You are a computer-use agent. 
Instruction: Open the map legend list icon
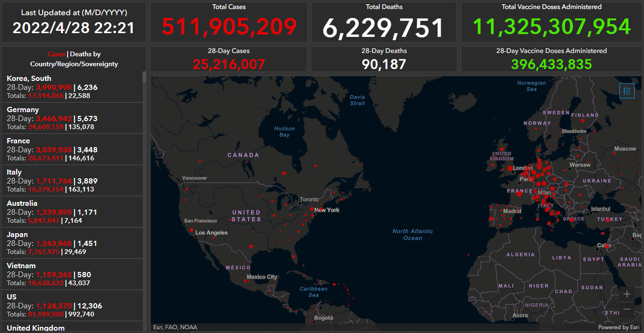(627, 91)
